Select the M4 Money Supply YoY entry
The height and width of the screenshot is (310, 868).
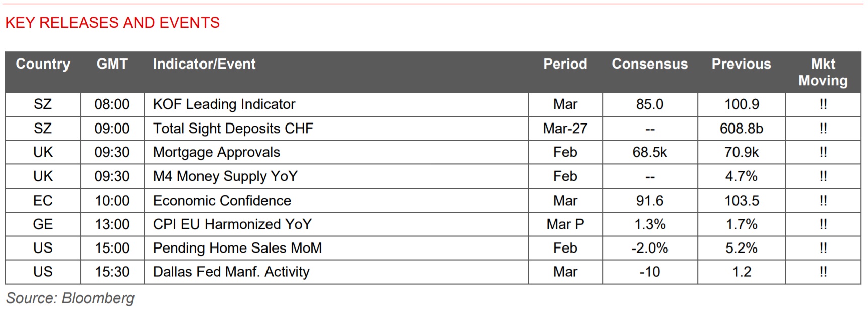pyautogui.click(x=225, y=176)
